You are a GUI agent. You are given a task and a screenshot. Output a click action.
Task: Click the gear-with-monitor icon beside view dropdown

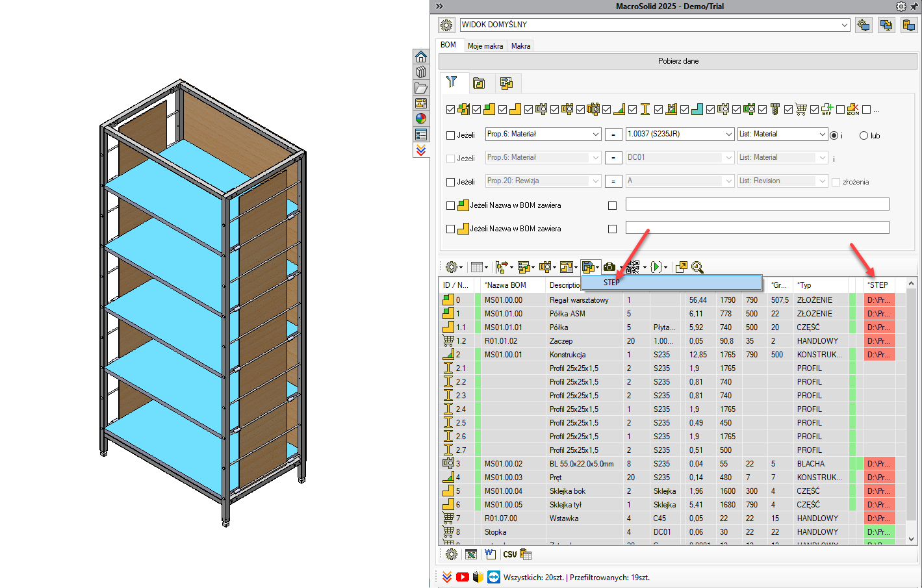click(x=864, y=25)
